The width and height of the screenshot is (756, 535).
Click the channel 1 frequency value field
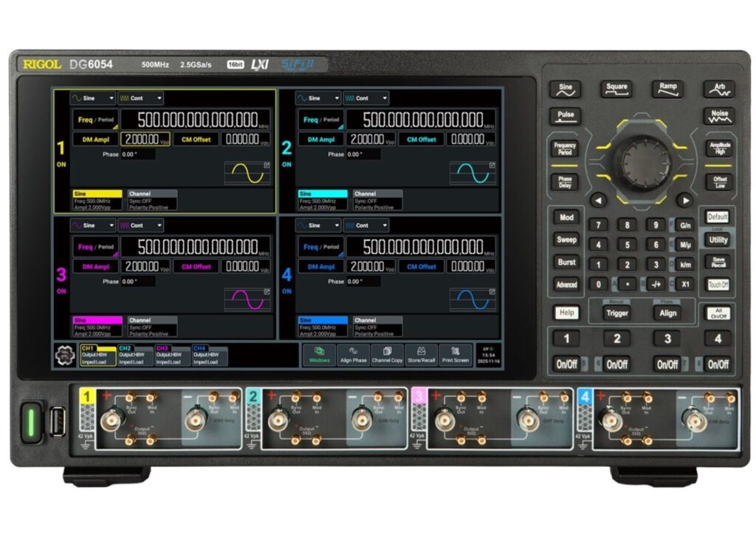195,120
